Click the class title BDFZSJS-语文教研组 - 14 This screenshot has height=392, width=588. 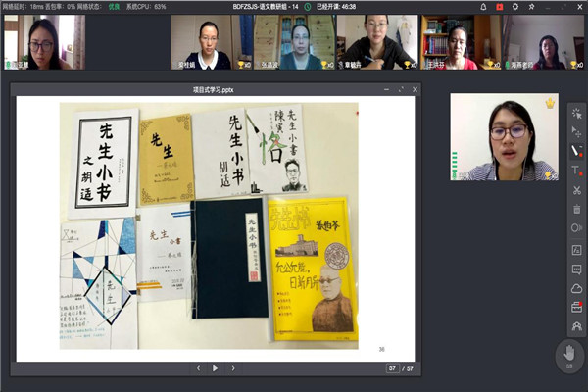tap(266, 7)
